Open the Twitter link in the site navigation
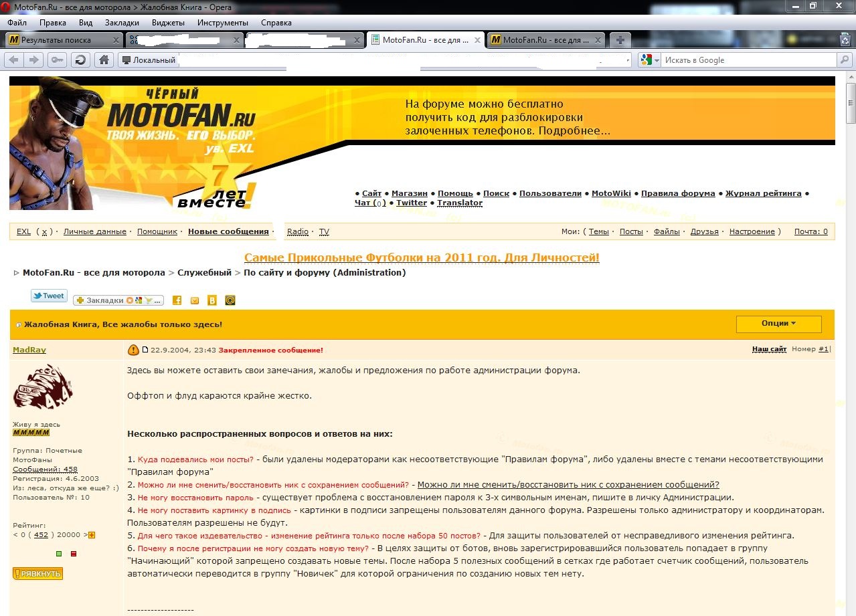Viewport: 856px width, 616px height. point(412,203)
